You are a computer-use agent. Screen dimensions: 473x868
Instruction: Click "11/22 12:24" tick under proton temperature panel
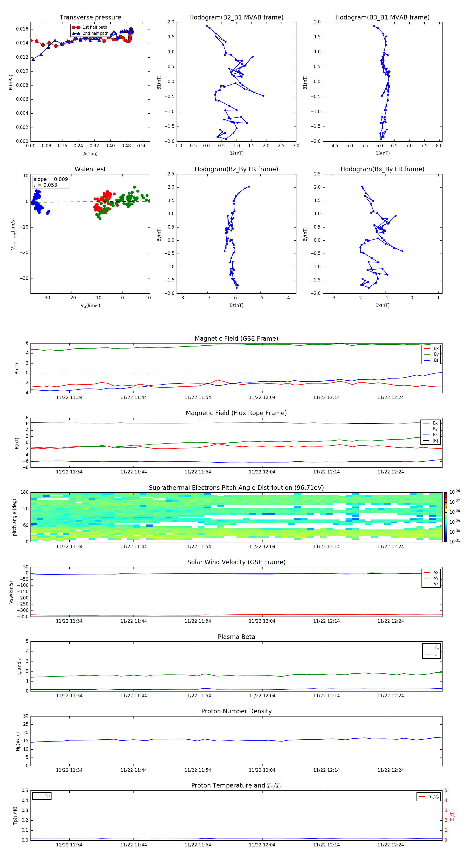coord(390,845)
